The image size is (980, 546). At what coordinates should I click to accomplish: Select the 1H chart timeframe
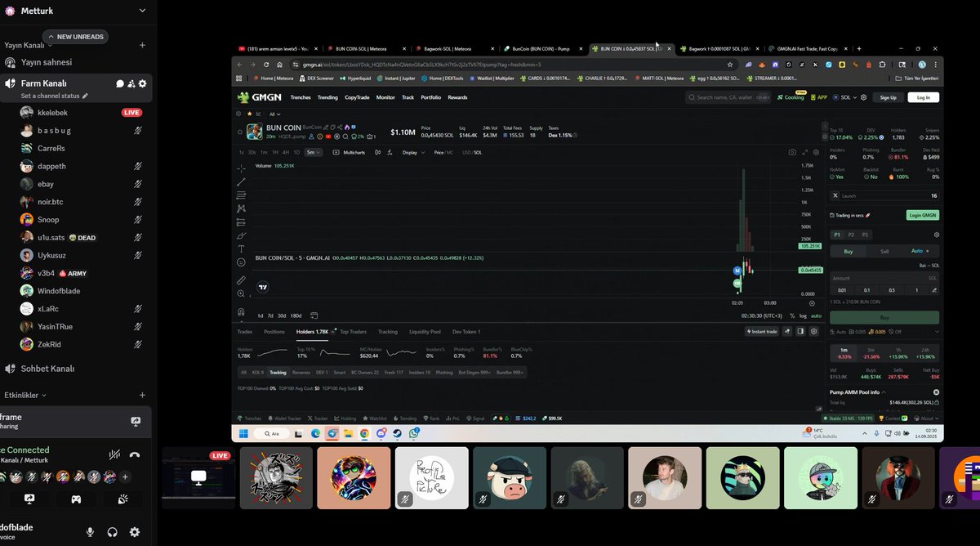(x=275, y=152)
